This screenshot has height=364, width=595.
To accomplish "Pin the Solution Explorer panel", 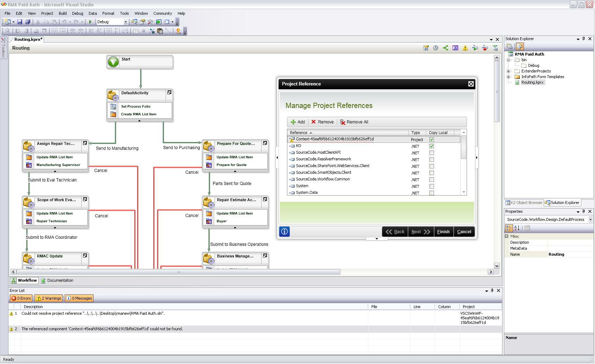I will 584,39.
